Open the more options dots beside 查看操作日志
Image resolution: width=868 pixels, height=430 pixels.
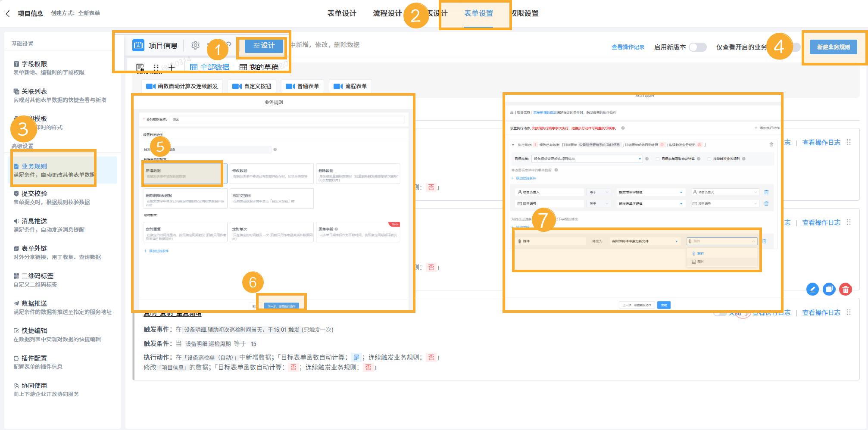pos(848,143)
